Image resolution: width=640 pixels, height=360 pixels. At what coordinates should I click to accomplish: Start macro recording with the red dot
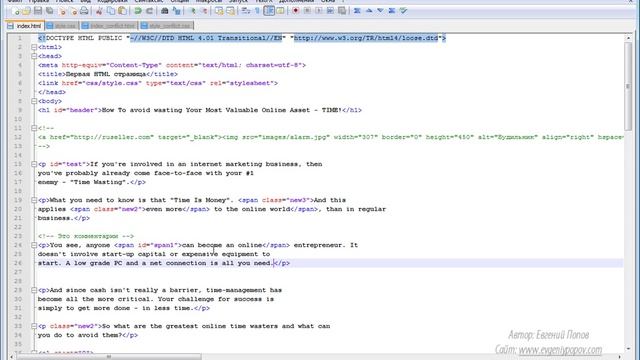click(x=296, y=11)
